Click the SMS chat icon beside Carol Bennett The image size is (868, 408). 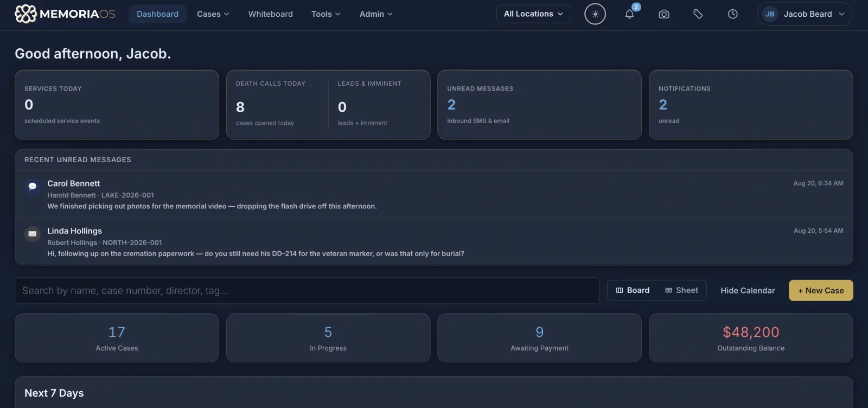(33, 186)
